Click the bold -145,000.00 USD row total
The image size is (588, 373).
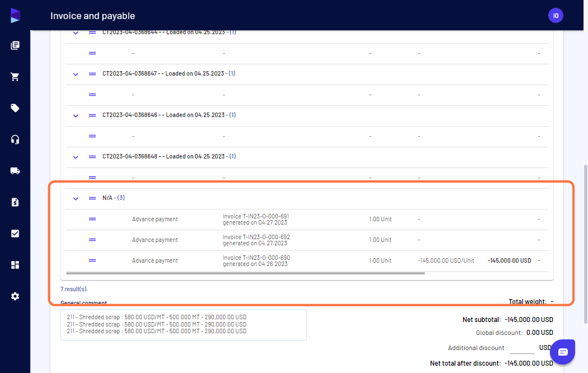pos(509,260)
